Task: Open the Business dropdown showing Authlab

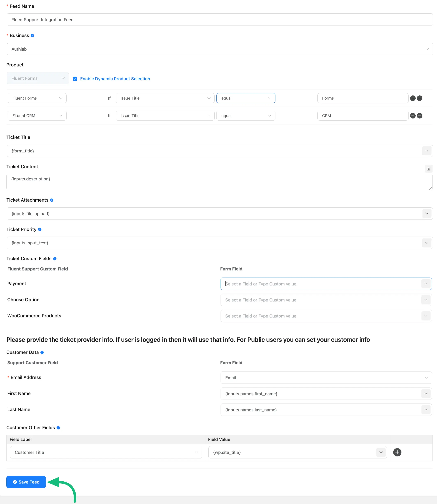Action: pyautogui.click(x=220, y=49)
